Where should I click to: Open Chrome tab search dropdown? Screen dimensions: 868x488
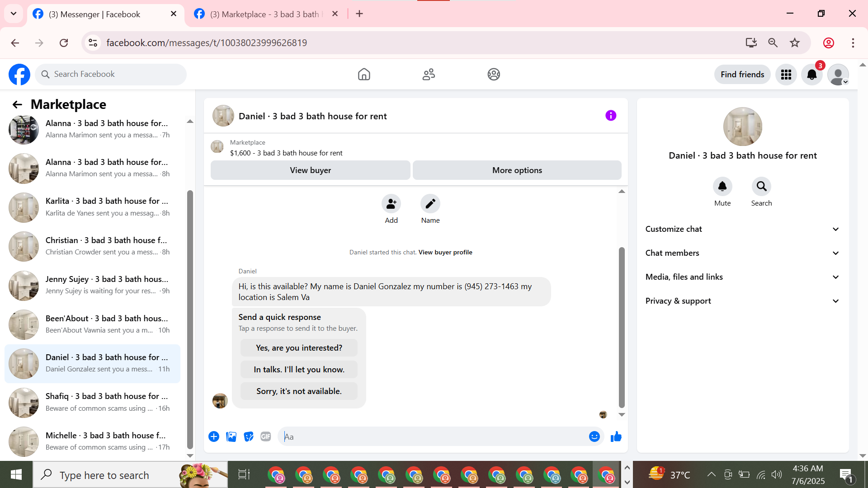pos(14,14)
